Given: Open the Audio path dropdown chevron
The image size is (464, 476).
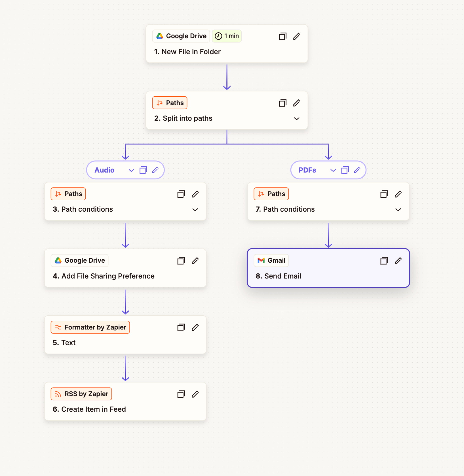Looking at the screenshot, I should click(131, 170).
